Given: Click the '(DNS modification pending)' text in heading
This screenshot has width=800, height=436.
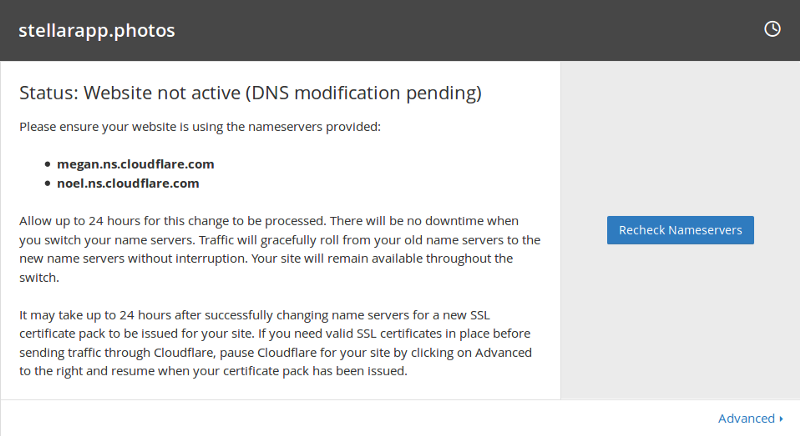Looking at the screenshot, I should 363,93.
